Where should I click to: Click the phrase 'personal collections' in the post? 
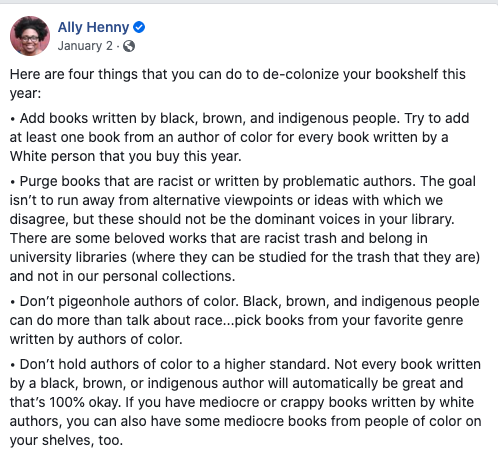pos(169,276)
